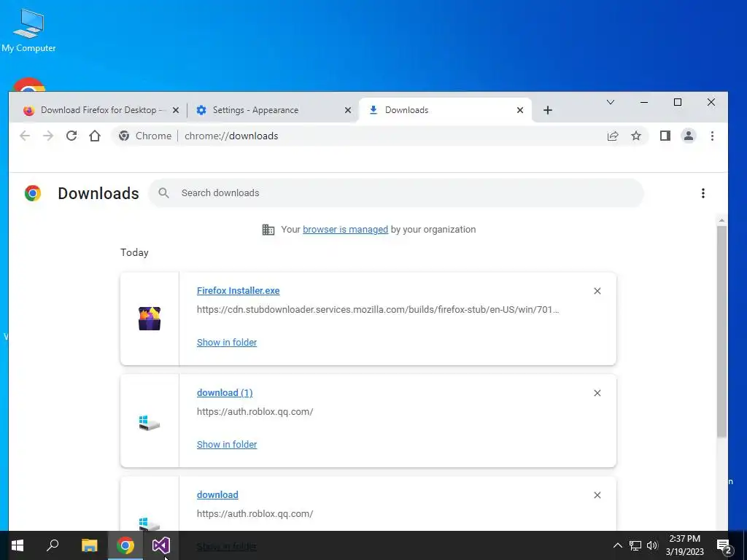This screenshot has height=560, width=747.
Task: Share this page via share icon
Action: [x=613, y=136]
